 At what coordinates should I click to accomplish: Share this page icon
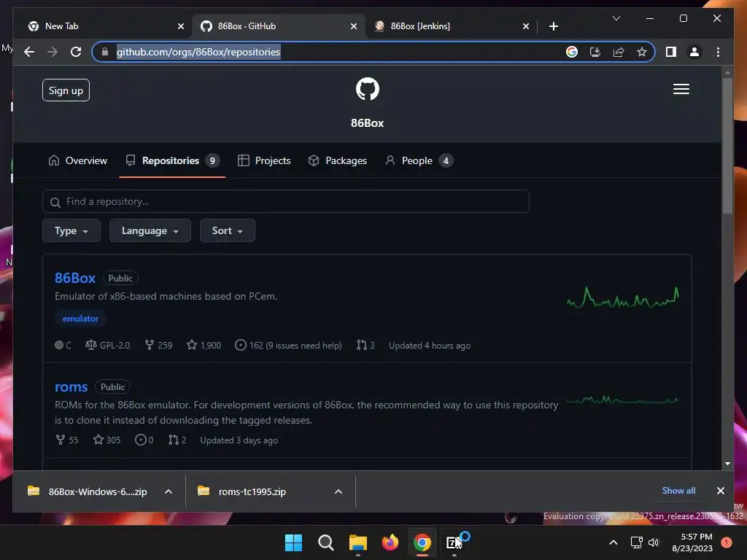tap(619, 52)
